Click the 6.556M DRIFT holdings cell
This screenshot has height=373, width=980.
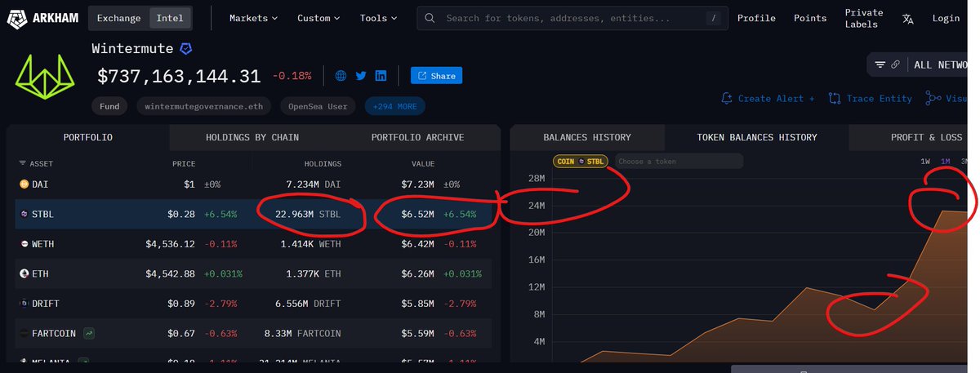(310, 304)
